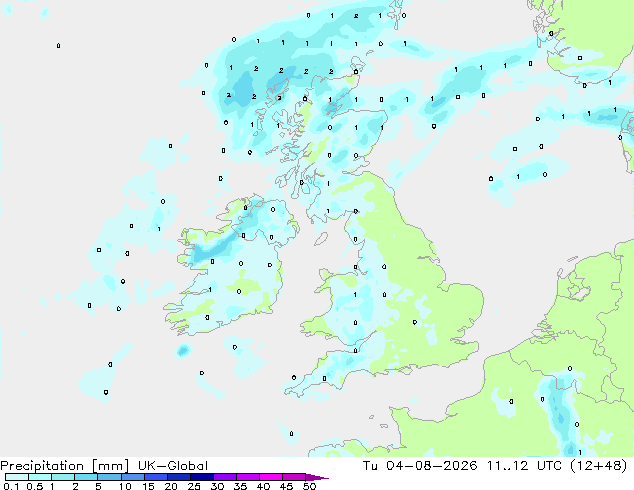Select the legend swatch between 15 and 20

pyautogui.click(x=155, y=477)
